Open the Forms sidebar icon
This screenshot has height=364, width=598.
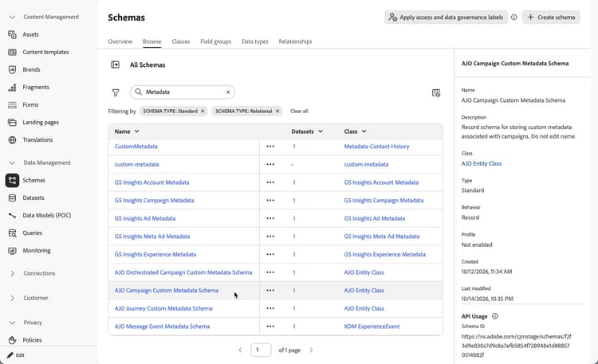12,105
